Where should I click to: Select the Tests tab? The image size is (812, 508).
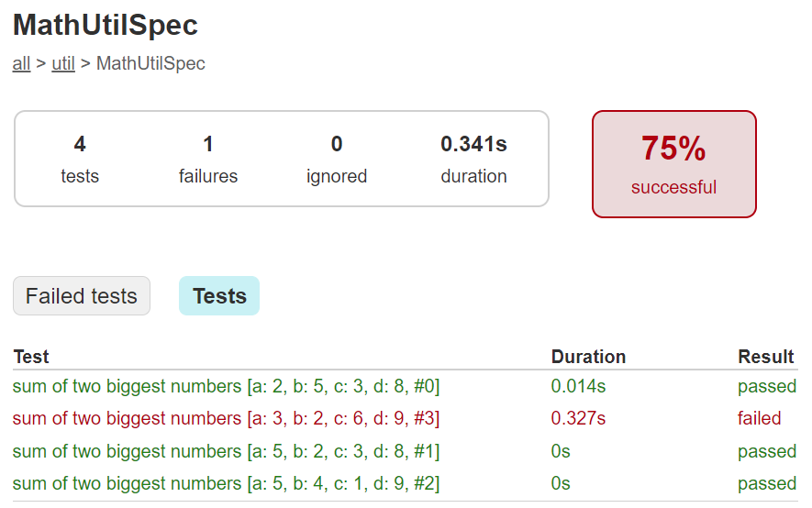[x=219, y=296]
